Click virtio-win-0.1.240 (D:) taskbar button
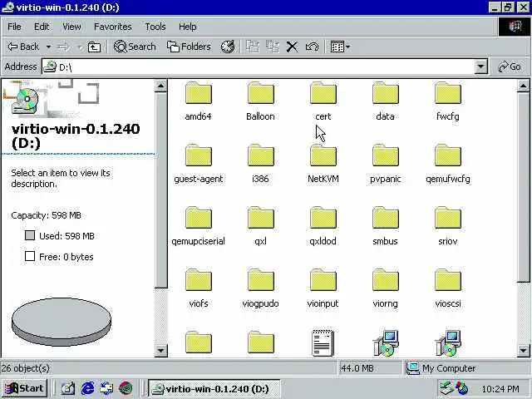The width and height of the screenshot is (532, 399). [214, 388]
